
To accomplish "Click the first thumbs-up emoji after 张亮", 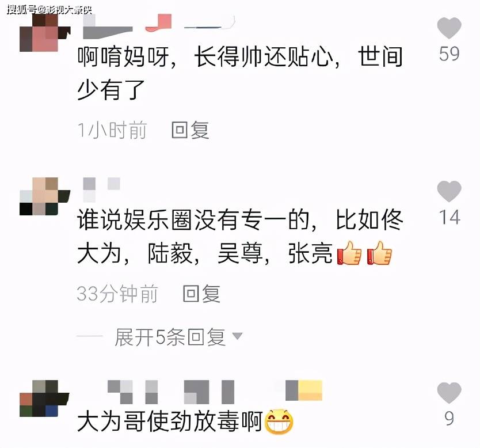I will tap(349, 253).
